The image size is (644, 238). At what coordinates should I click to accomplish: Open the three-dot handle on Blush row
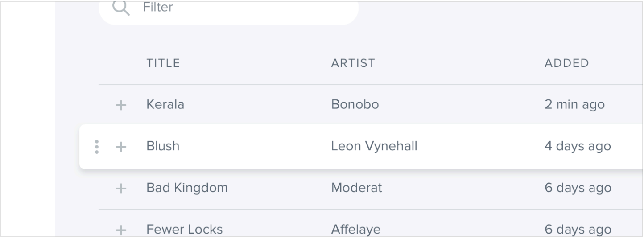pyautogui.click(x=97, y=147)
